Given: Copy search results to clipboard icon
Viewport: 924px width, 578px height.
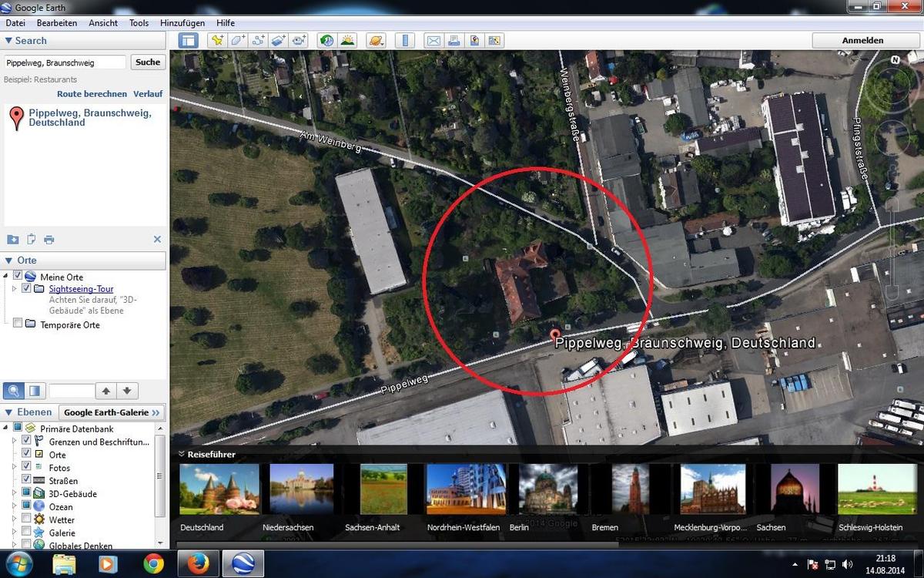Looking at the screenshot, I should click(x=32, y=239).
